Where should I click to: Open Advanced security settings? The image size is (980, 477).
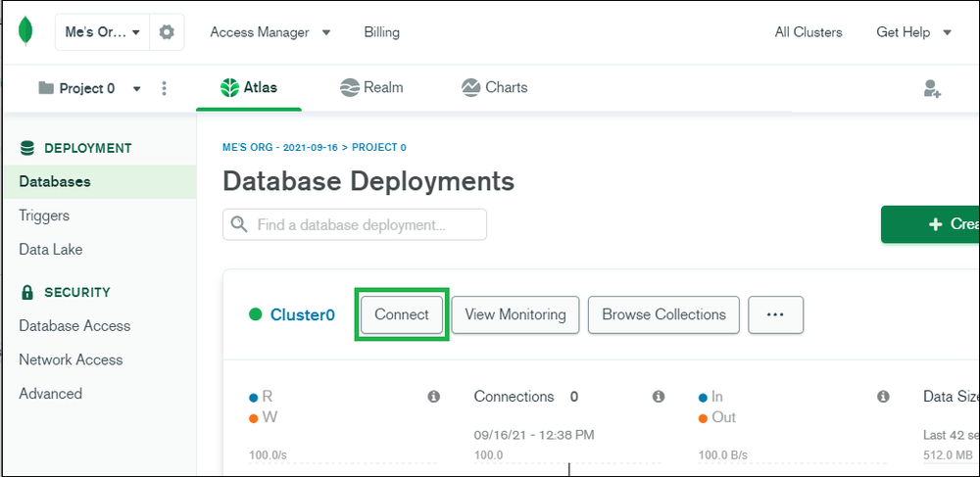point(51,394)
